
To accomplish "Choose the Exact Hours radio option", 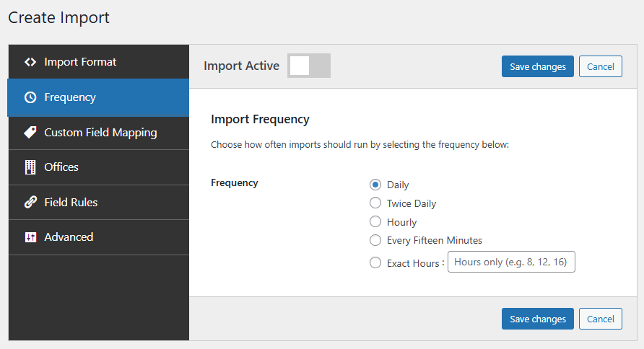I will [x=375, y=263].
